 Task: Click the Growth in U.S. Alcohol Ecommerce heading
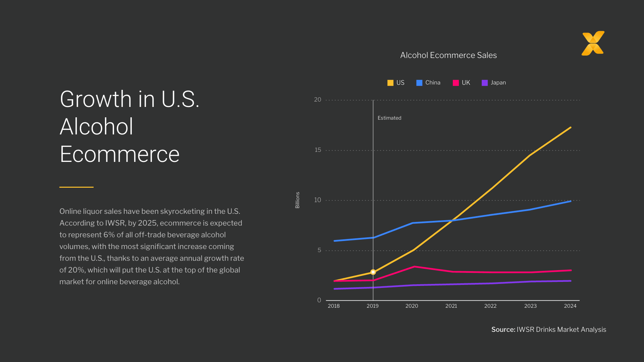point(129,126)
